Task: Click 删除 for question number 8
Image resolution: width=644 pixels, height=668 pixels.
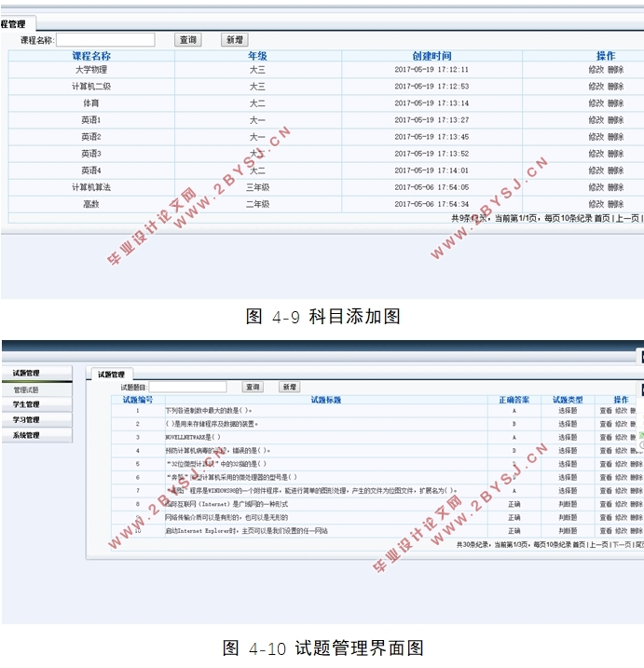Action: 637,504
